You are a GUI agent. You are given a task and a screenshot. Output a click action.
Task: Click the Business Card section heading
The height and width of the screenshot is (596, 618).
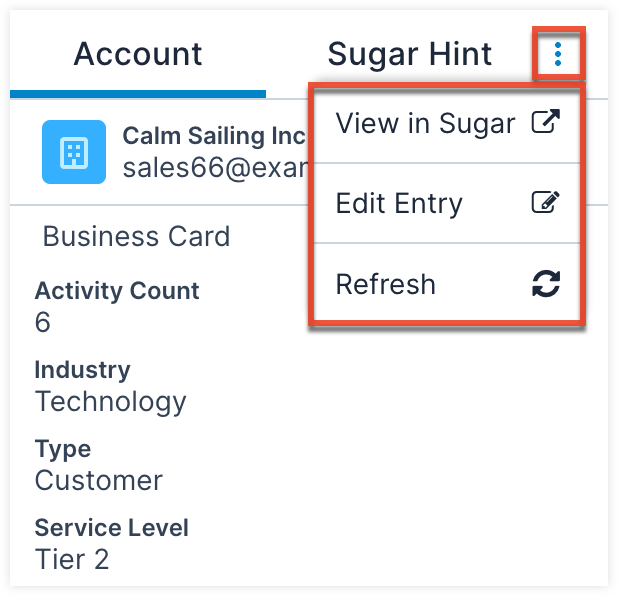[x=136, y=237]
